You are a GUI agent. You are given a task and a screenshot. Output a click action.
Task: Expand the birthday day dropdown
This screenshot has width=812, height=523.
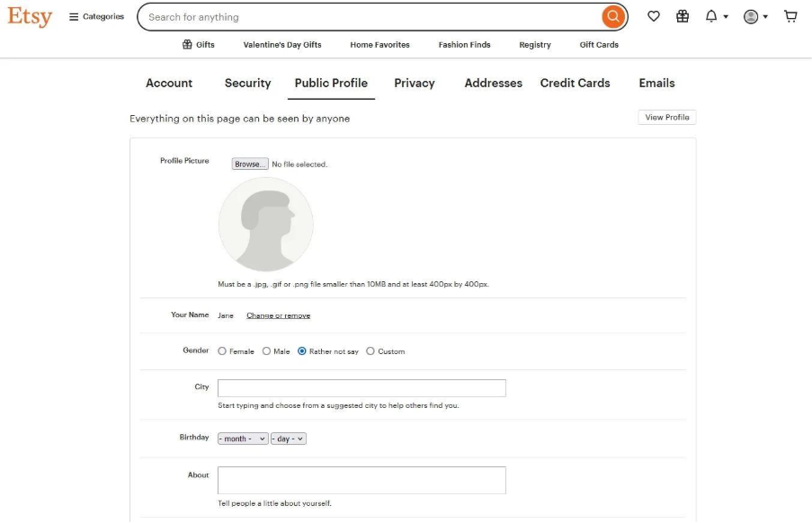click(289, 439)
